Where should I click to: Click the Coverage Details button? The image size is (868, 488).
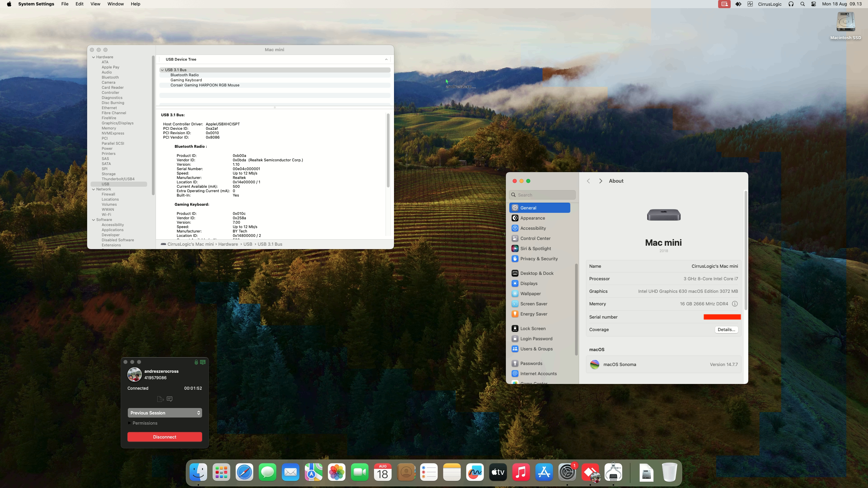pyautogui.click(x=726, y=329)
